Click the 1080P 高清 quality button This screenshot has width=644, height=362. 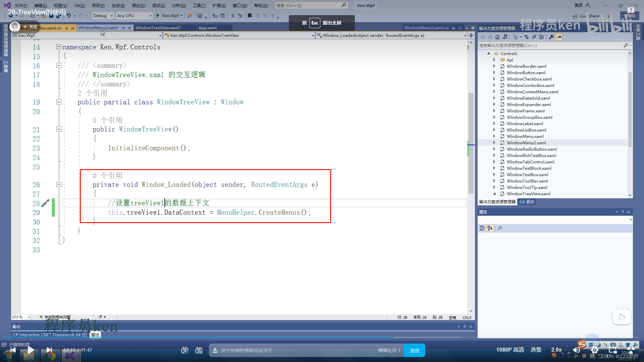(510, 350)
